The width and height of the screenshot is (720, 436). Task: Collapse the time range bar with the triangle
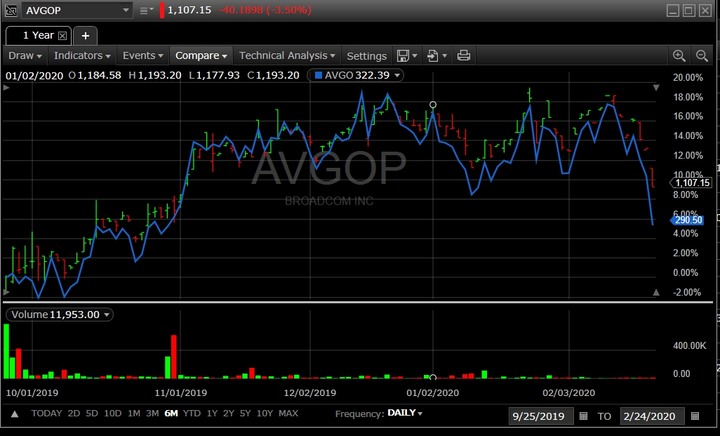15,414
